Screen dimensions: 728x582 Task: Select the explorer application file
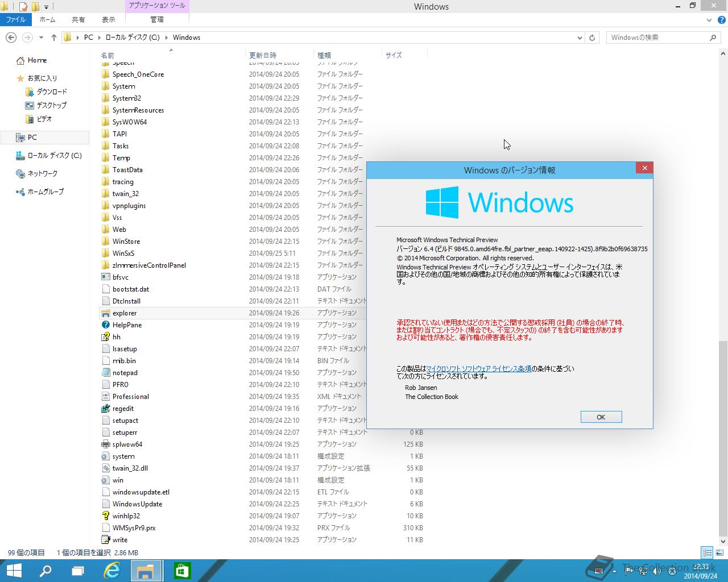pos(125,313)
